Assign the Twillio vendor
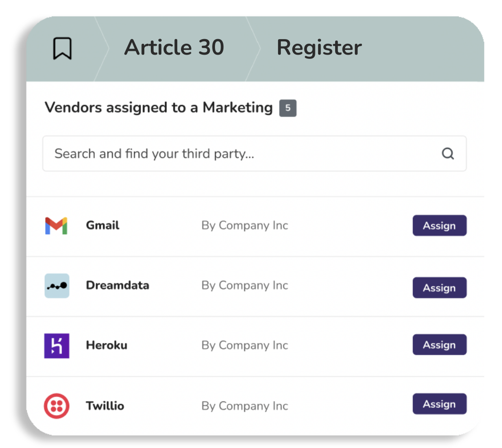The height and width of the screenshot is (448, 502). (439, 404)
